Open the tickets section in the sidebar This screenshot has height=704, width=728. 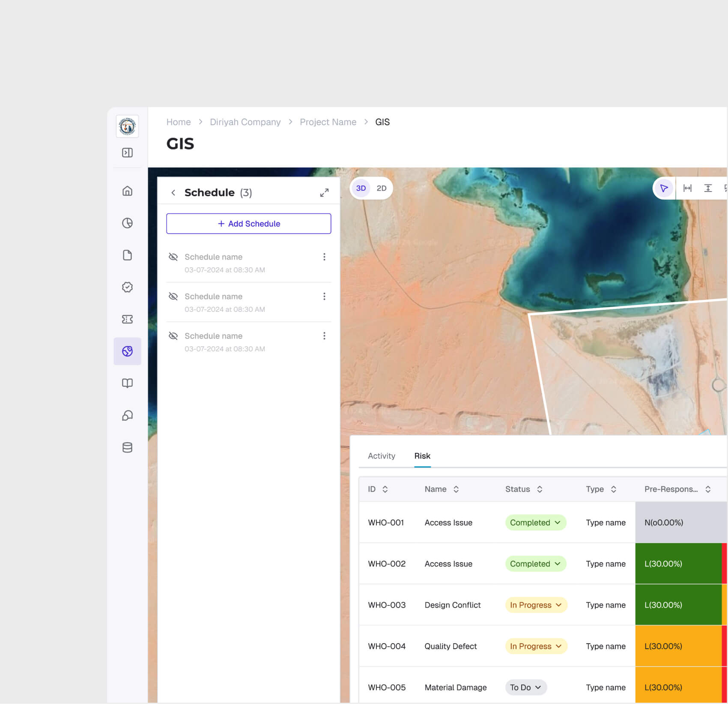(x=127, y=319)
